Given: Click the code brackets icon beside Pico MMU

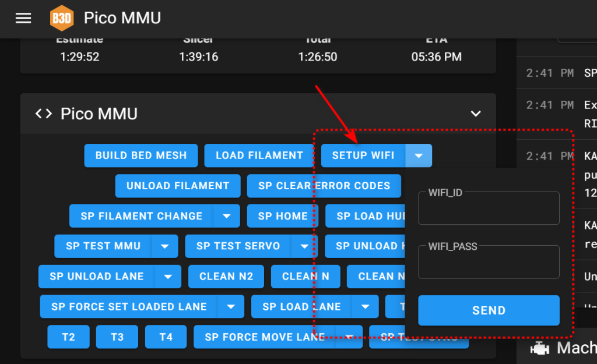Looking at the screenshot, I should click(44, 114).
